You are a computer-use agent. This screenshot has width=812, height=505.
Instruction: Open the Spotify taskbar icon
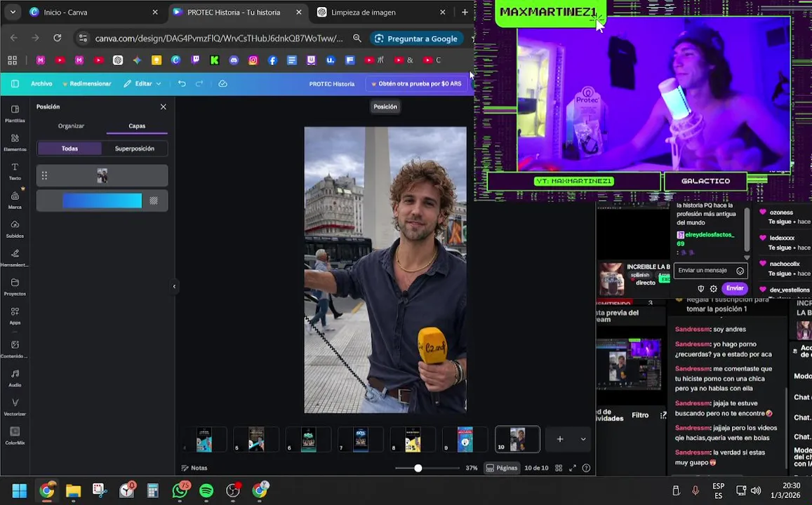(x=206, y=490)
